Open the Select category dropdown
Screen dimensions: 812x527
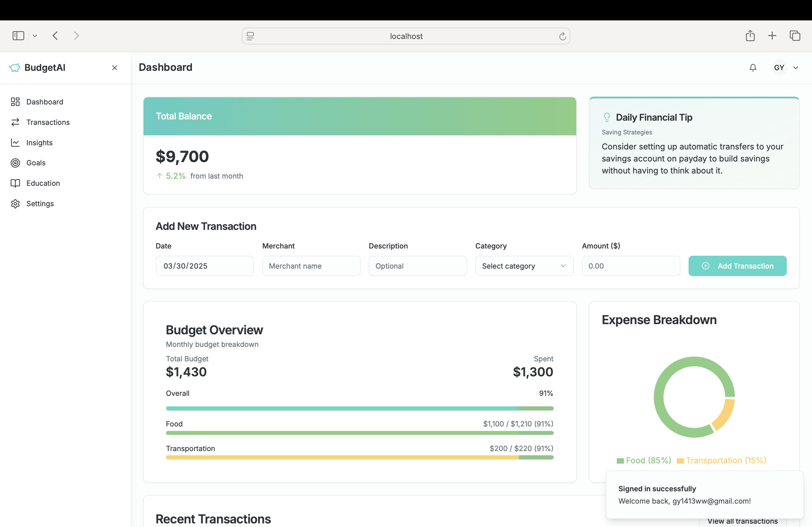(x=524, y=266)
